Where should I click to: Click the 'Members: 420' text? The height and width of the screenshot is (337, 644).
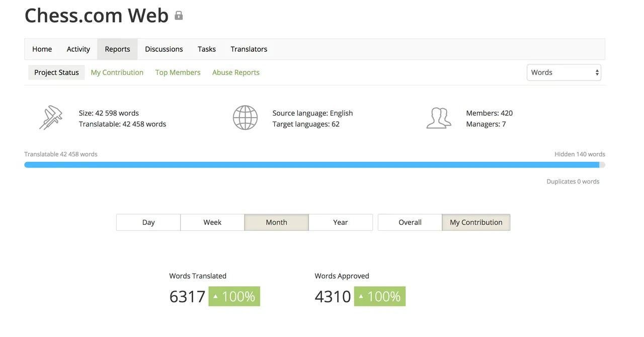(x=490, y=113)
